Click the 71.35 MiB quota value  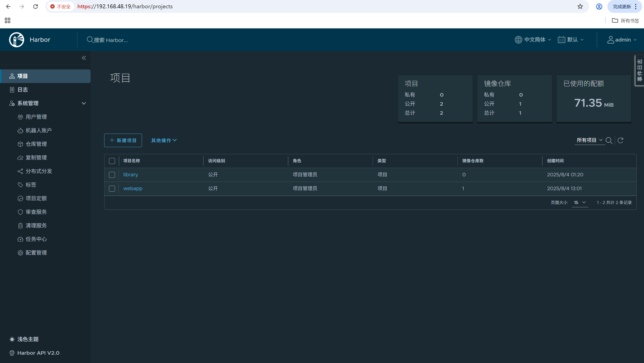coord(594,103)
